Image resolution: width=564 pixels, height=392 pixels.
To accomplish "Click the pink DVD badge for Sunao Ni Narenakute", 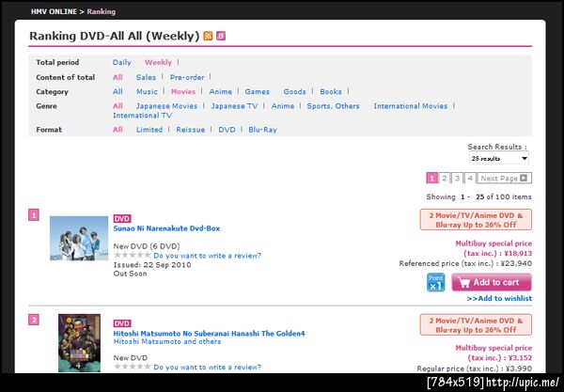I will point(122,219).
